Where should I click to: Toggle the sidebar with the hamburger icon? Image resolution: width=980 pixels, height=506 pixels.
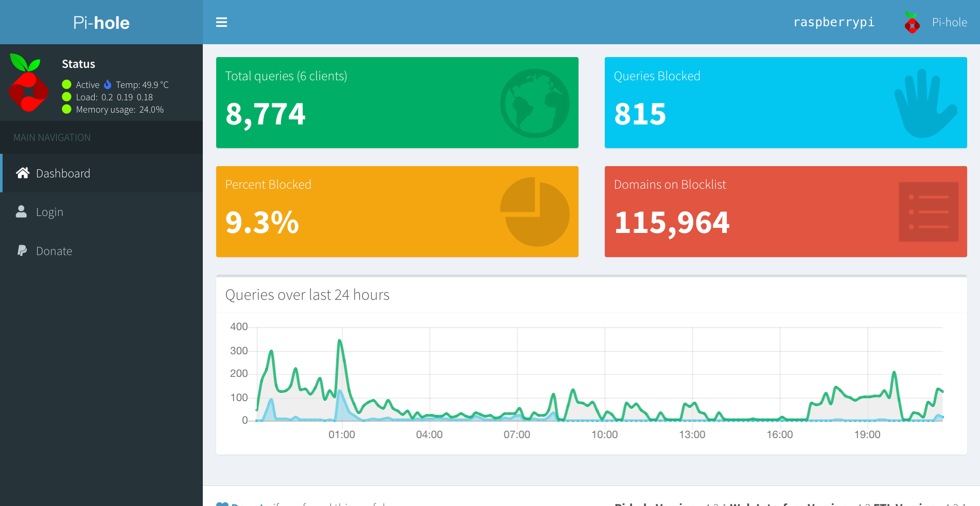pyautogui.click(x=221, y=22)
